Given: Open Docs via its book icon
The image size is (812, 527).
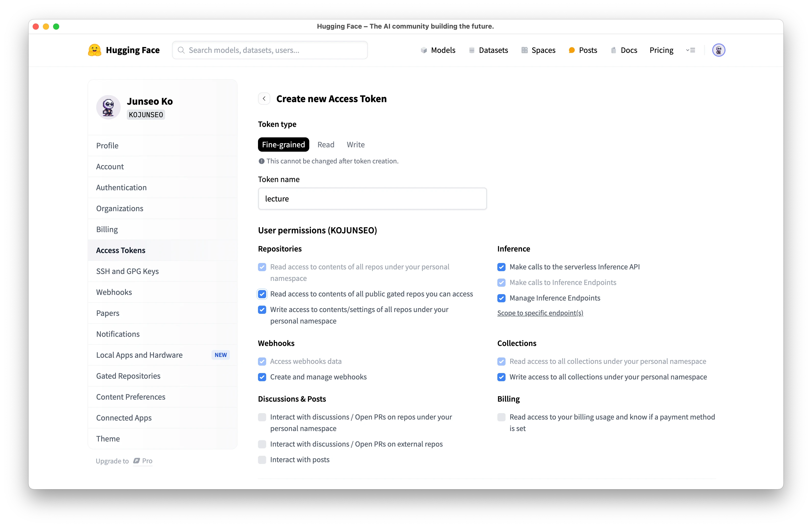Looking at the screenshot, I should (x=613, y=50).
